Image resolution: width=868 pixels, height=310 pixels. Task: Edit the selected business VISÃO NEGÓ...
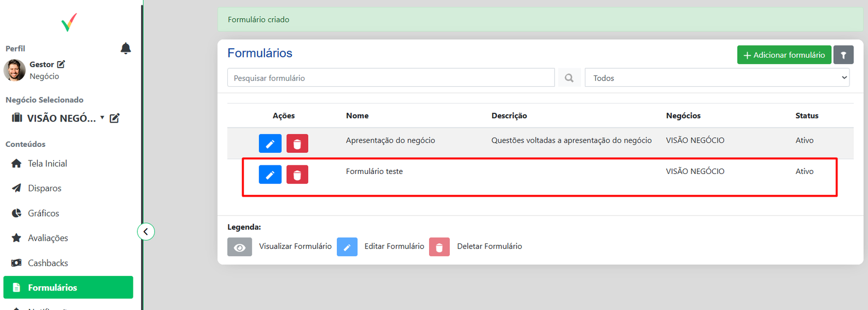114,118
